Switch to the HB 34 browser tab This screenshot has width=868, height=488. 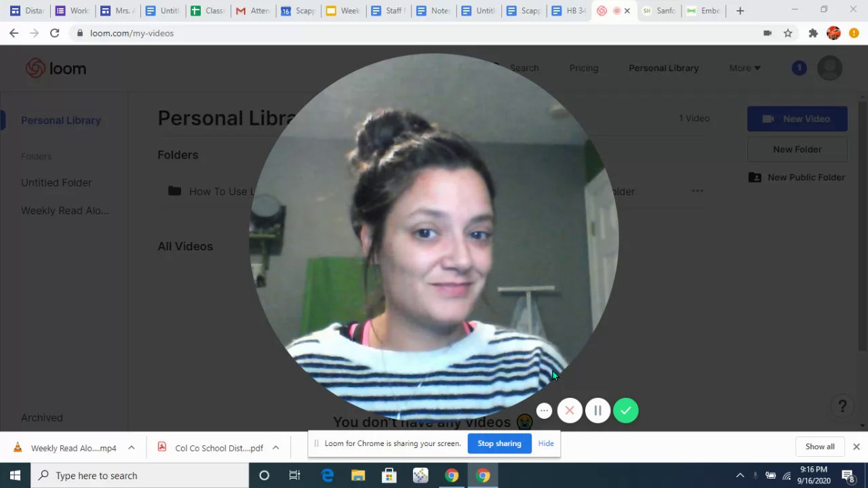568,11
